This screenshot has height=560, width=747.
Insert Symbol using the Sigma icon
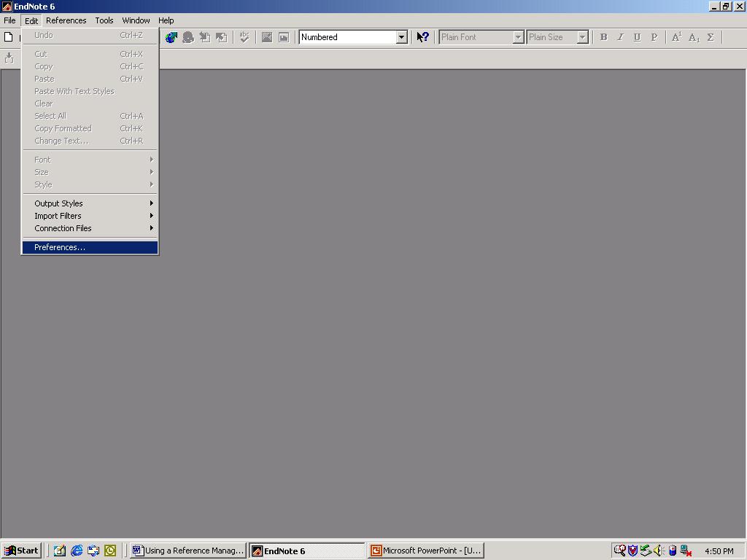click(711, 37)
